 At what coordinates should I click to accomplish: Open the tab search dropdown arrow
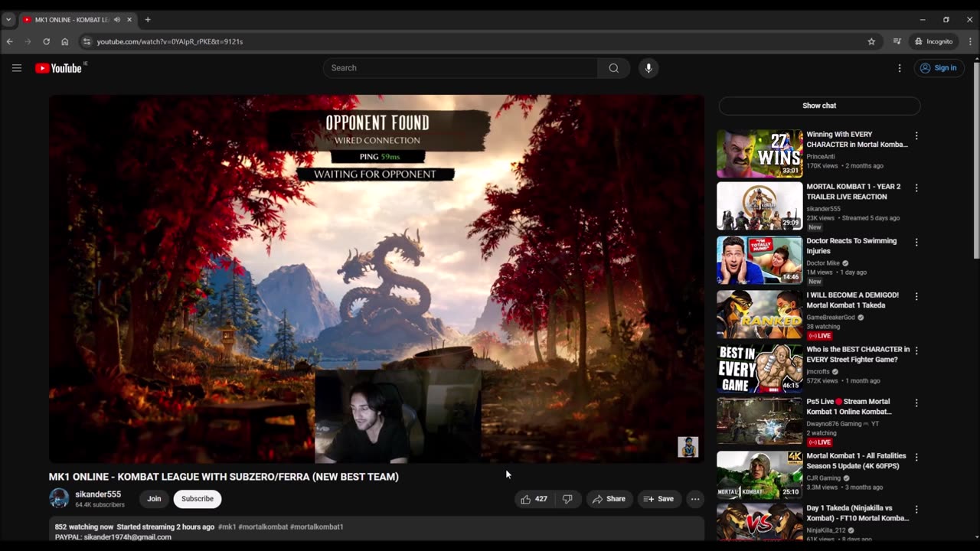point(8,20)
